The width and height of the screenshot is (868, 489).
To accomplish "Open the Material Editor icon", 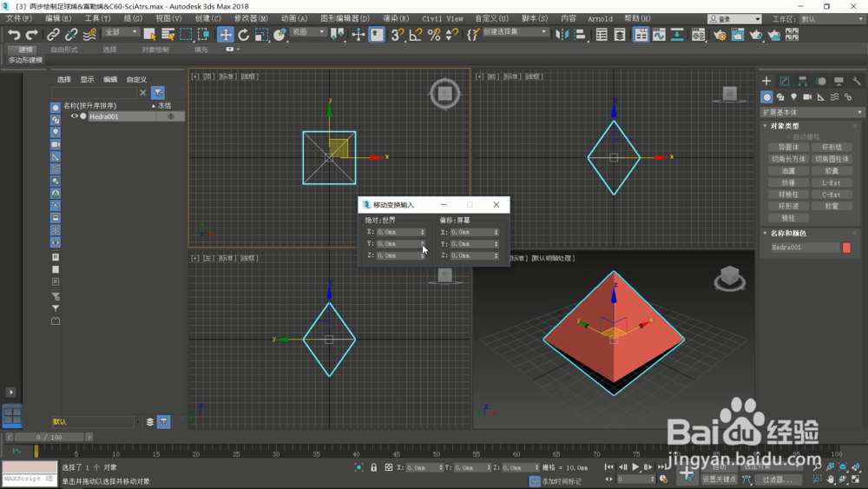I will [698, 35].
